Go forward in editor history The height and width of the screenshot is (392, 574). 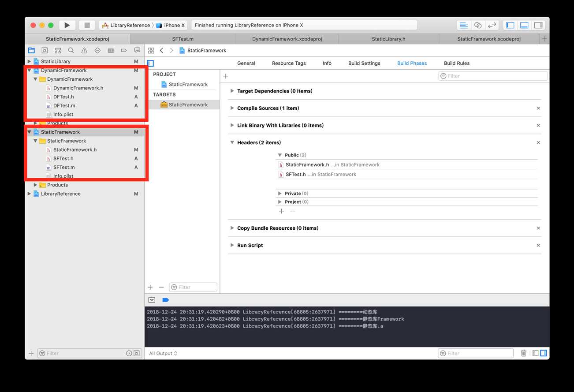coord(171,50)
